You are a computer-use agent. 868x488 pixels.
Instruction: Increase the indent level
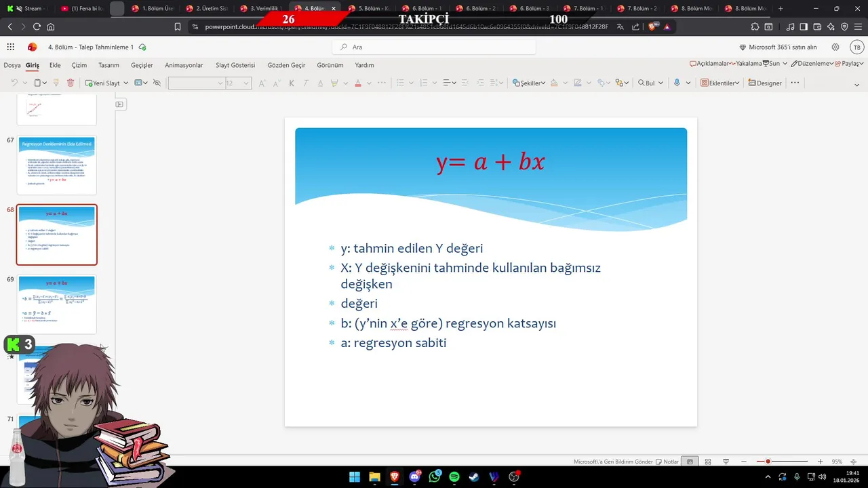481,83
